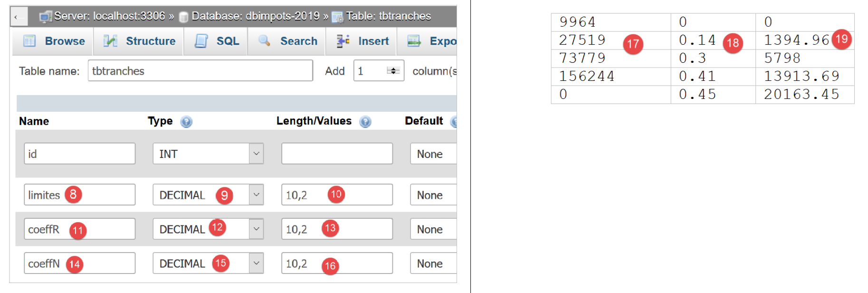
Task: Switch to the Structure tab
Action: 150,41
